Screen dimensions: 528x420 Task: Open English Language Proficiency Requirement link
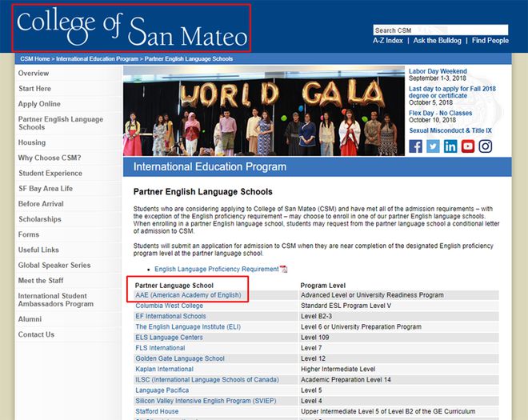coord(217,269)
